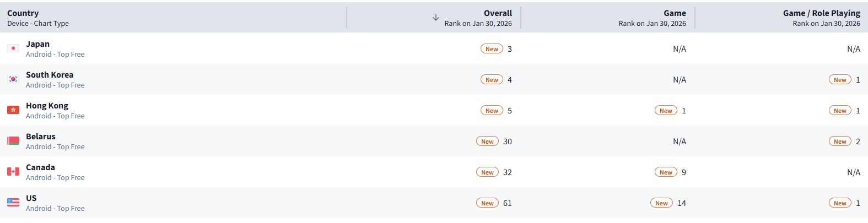
Task: Click the US flag icon
Action: [13, 203]
